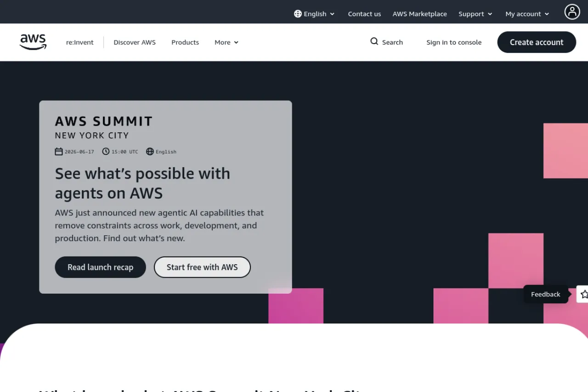Expand the More navigation menu
Screen dimensions: 588x392
click(226, 42)
